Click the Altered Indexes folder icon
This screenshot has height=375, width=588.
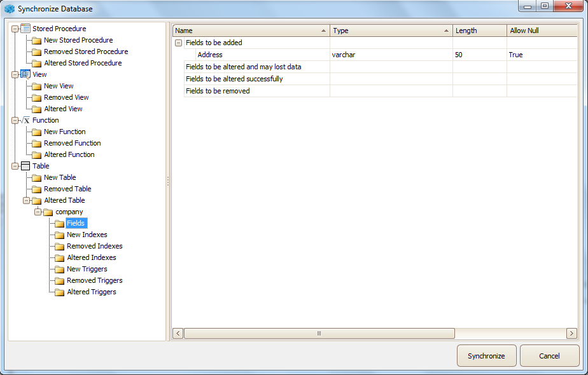tap(59, 258)
